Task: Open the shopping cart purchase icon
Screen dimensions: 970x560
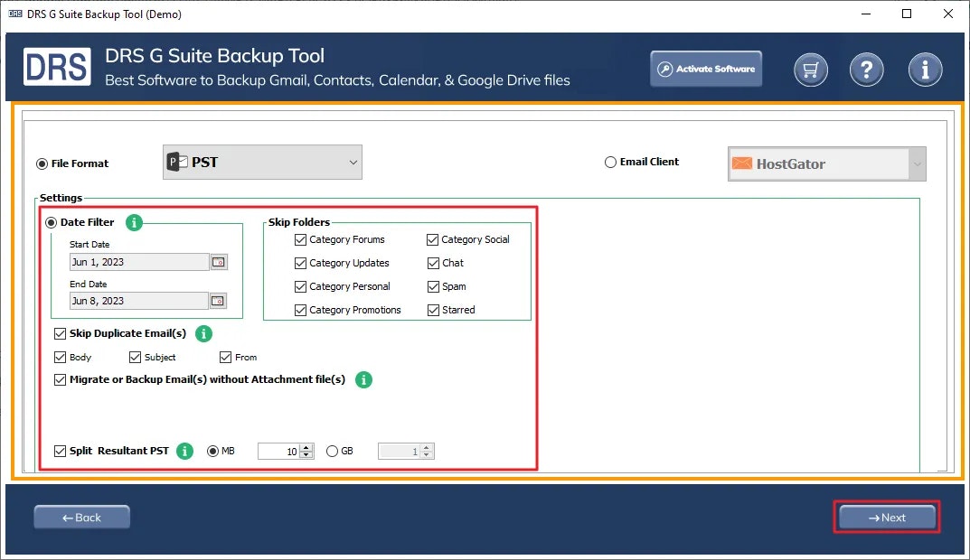Action: coord(810,70)
